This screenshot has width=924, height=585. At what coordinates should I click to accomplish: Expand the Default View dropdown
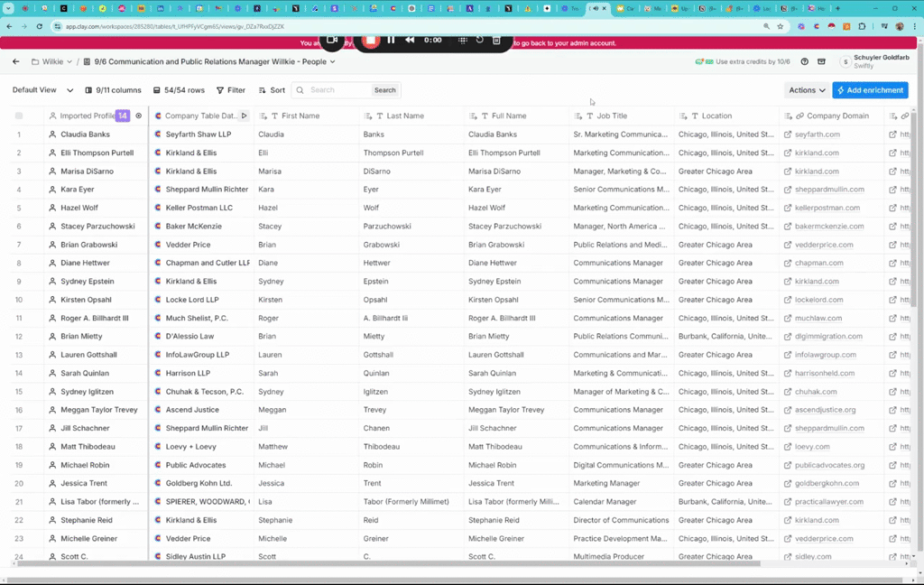coord(41,90)
